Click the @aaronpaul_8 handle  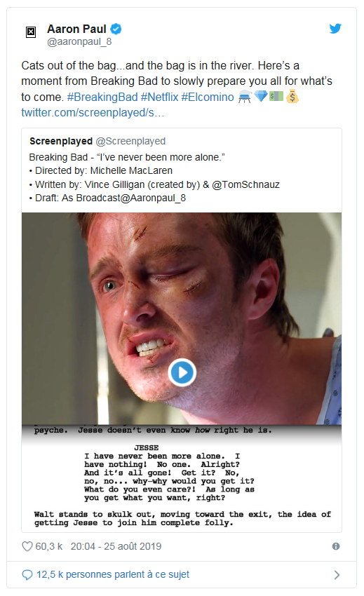point(79,42)
